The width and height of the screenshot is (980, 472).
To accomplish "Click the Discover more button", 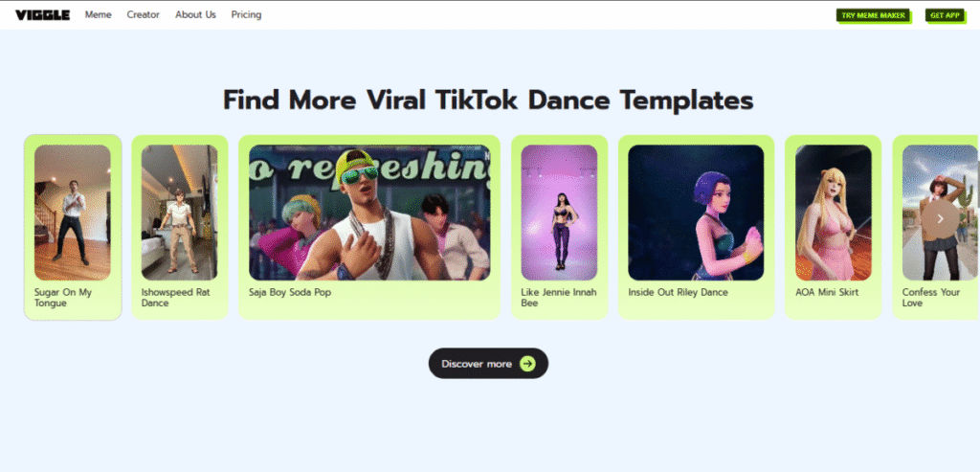I will pos(488,363).
